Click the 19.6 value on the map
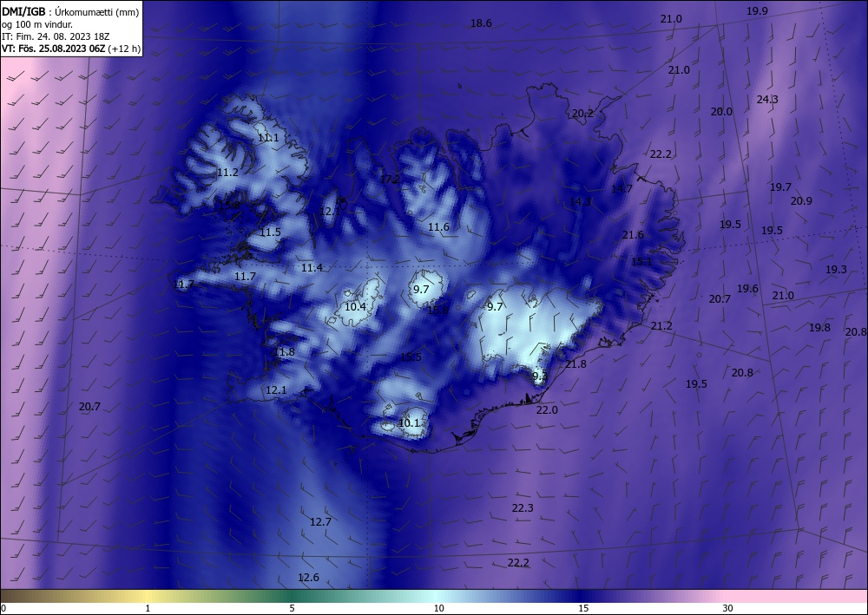The height and width of the screenshot is (615, 868). [x=747, y=289]
